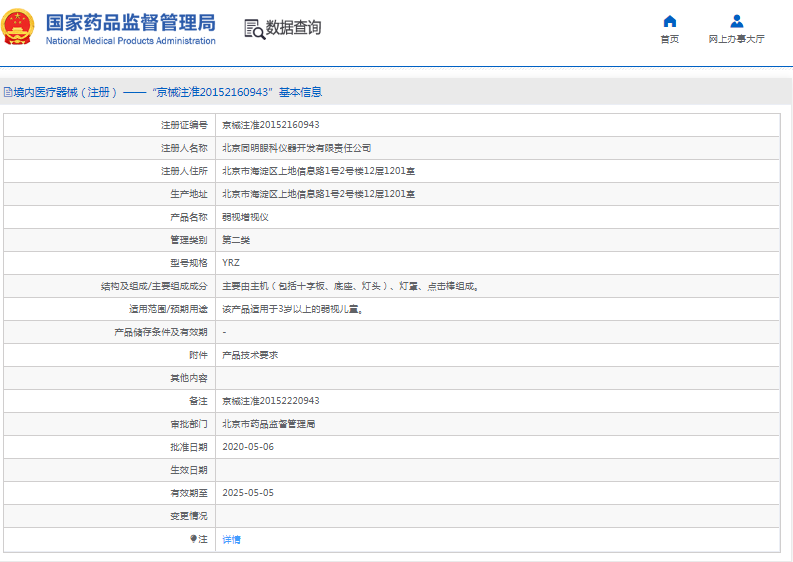
Task: Click the approval date 2020-05-06
Action: [x=247, y=447]
